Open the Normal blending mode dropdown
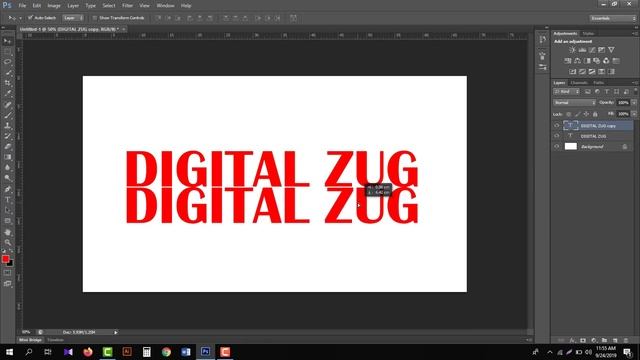Image resolution: width=640 pixels, height=360 pixels. (x=574, y=103)
